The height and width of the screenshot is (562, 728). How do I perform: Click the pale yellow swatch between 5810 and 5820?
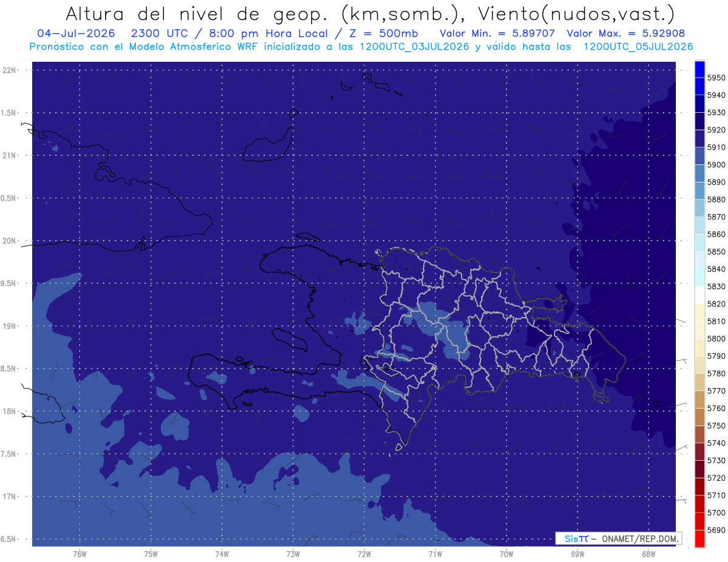click(x=699, y=312)
